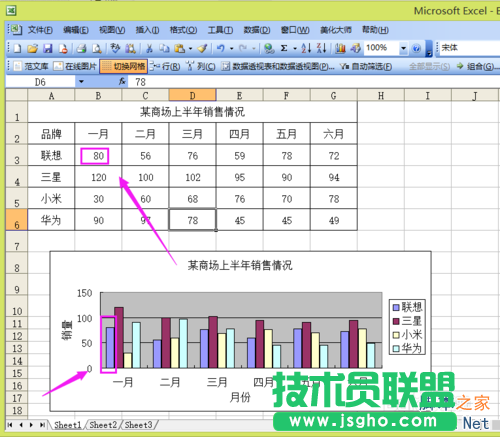This screenshot has width=500, height=437.
Task: Click the Research icon in the toolbar
Action: (130, 49)
